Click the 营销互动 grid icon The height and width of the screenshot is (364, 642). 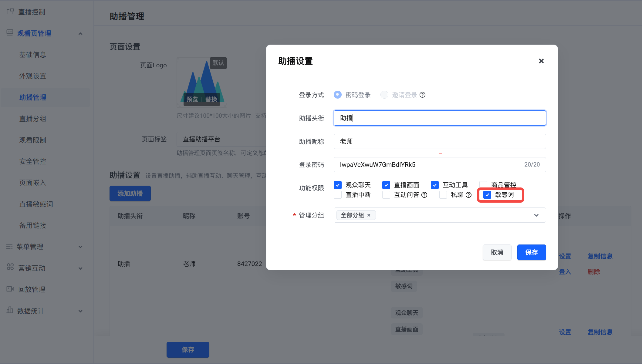tap(10, 267)
